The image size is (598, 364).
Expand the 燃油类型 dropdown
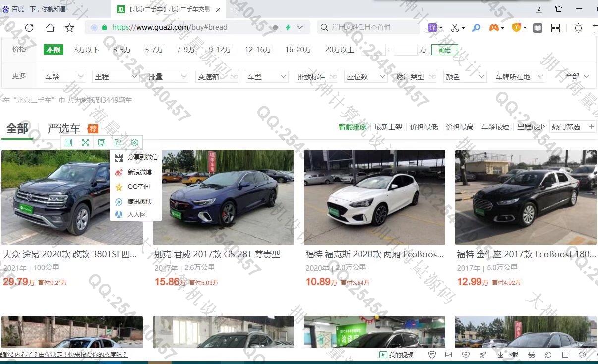click(x=416, y=77)
